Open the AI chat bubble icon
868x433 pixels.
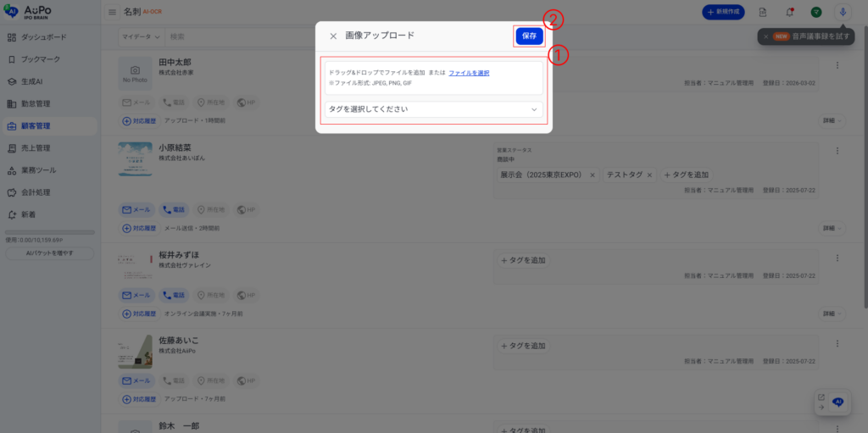click(837, 402)
